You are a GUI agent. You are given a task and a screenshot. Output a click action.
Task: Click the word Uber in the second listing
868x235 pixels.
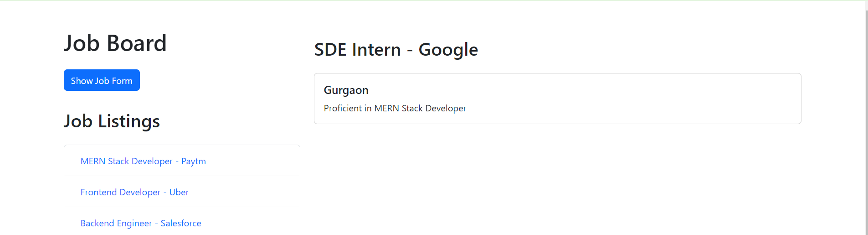179,192
